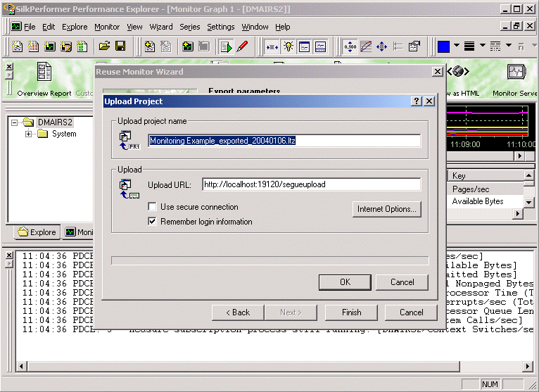
Task: Open the series color dropdown arrow
Action: pyautogui.click(x=457, y=45)
